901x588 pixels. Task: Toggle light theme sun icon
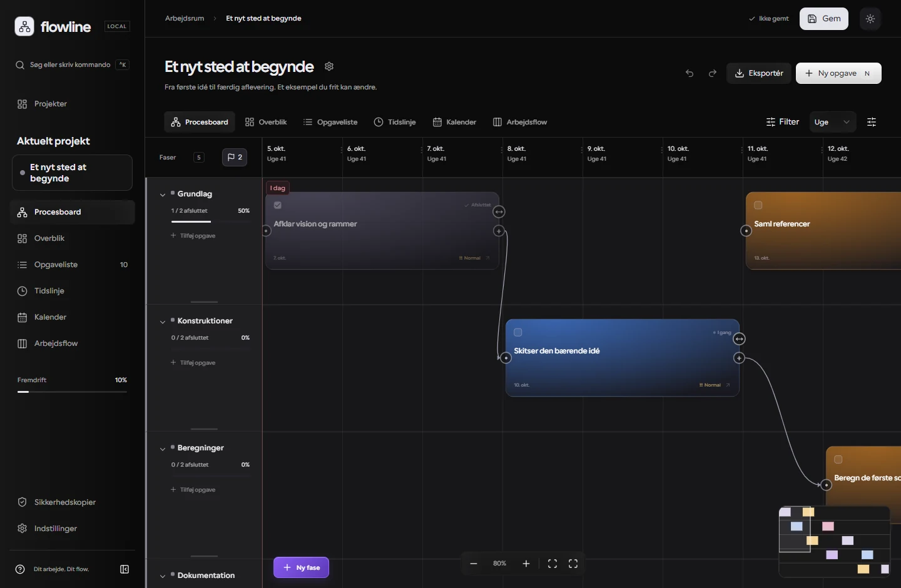870,19
